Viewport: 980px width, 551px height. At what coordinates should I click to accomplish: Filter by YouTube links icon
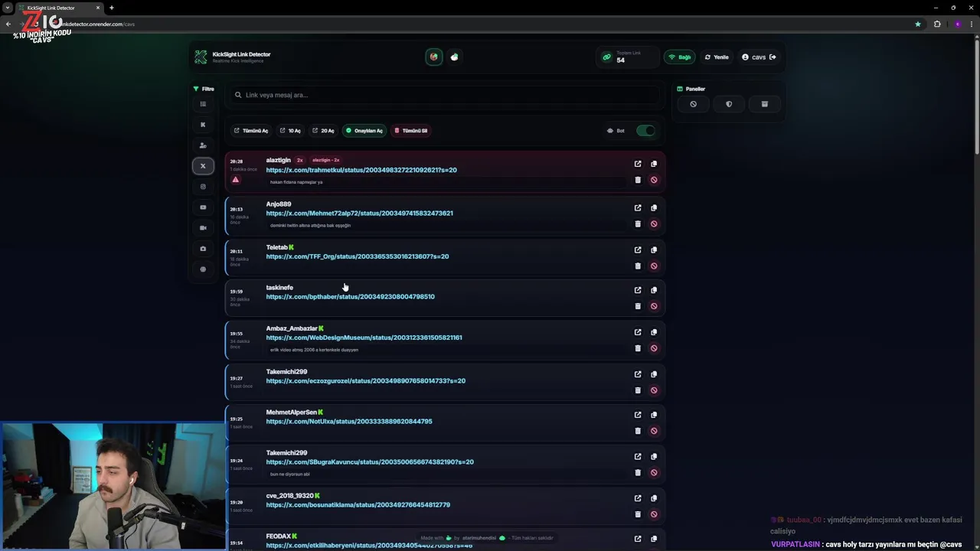pyautogui.click(x=203, y=207)
